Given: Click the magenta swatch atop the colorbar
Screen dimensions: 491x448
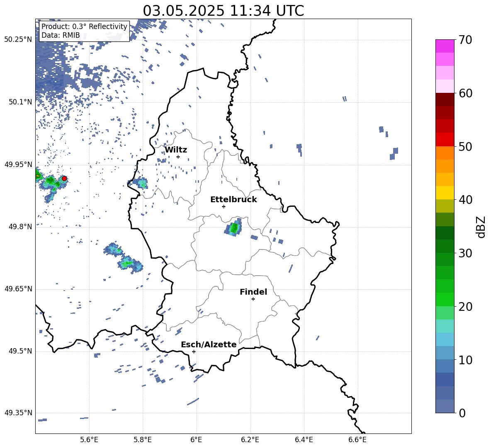Looking at the screenshot, I should (445, 46).
